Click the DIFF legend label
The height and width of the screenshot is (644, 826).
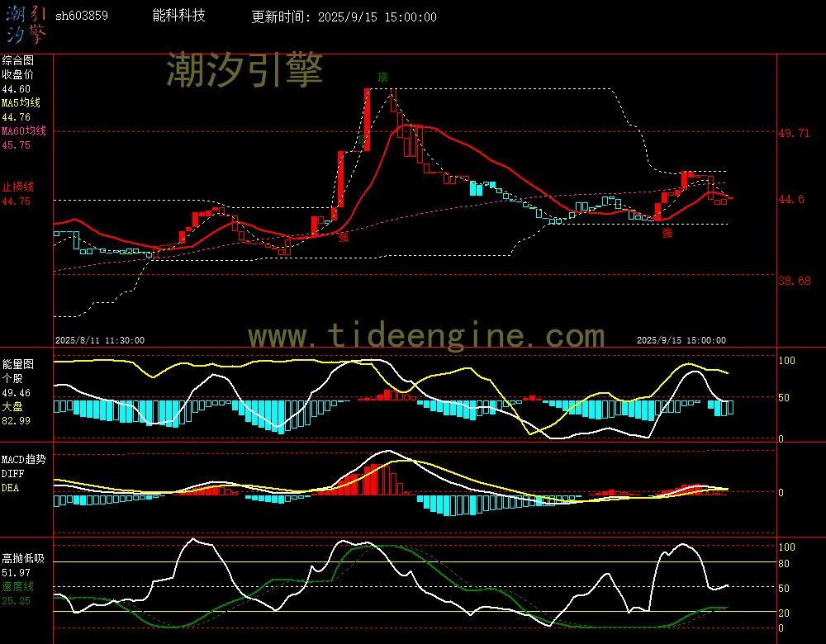[12, 474]
